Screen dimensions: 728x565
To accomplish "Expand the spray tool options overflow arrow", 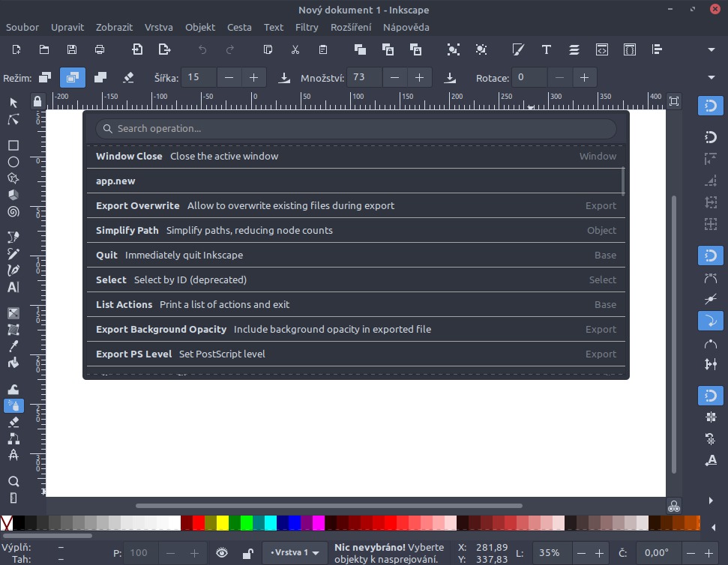I will (x=712, y=77).
